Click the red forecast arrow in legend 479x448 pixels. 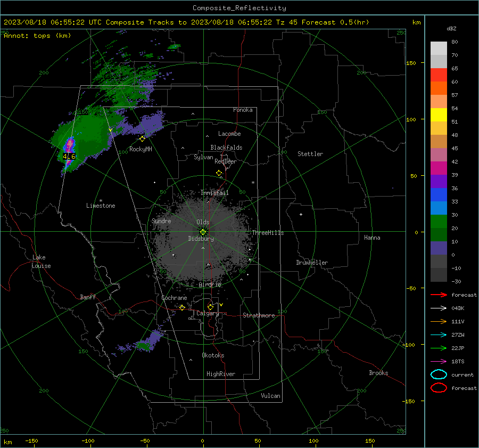pyautogui.click(x=439, y=295)
